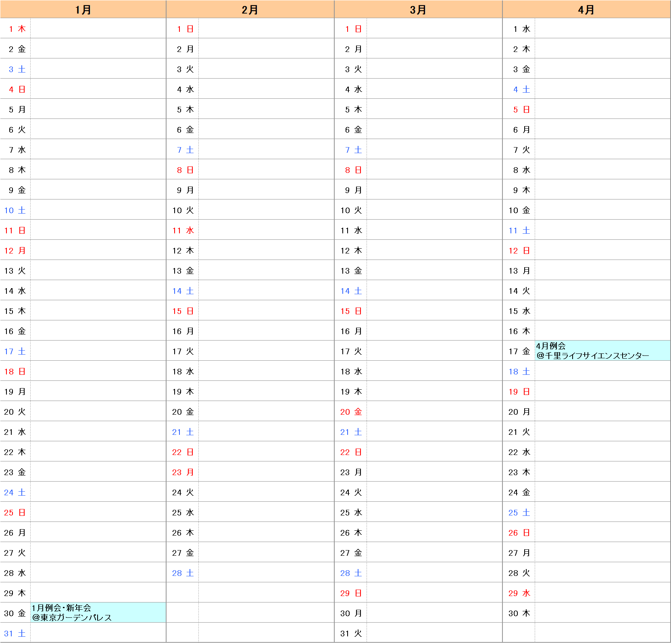Select March 31 火 date cell
671x644 pixels.
click(351, 633)
